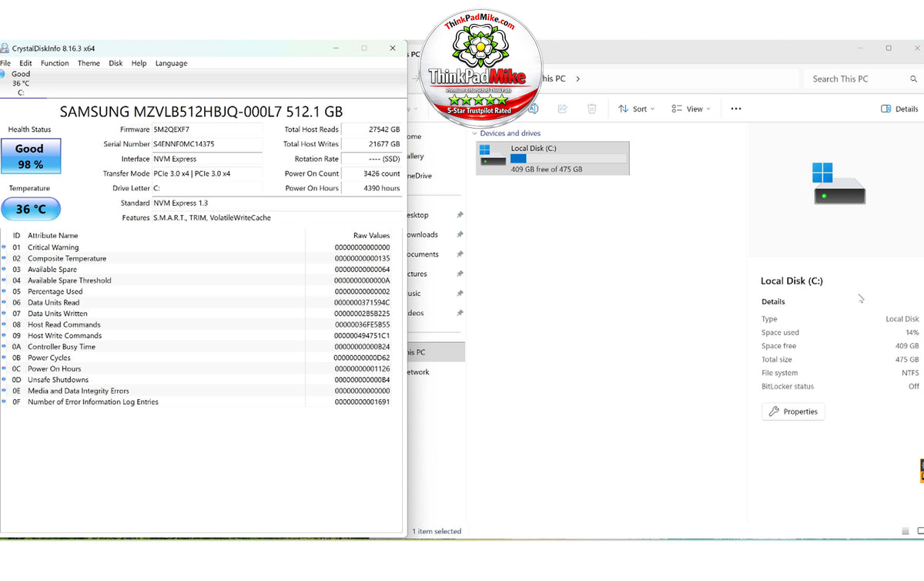The width and height of the screenshot is (924, 581).
Task: Click the Good 98 % health status button
Action: pyautogui.click(x=31, y=156)
